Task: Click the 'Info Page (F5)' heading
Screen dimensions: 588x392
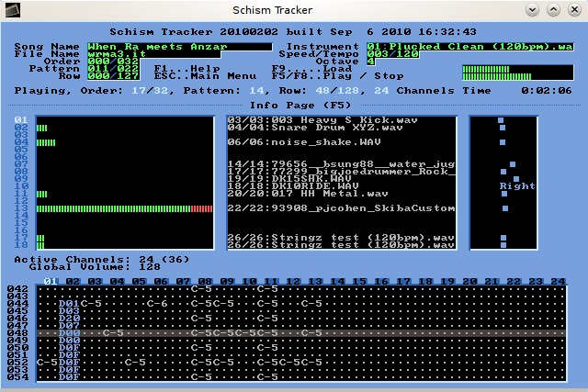Action: (300, 106)
